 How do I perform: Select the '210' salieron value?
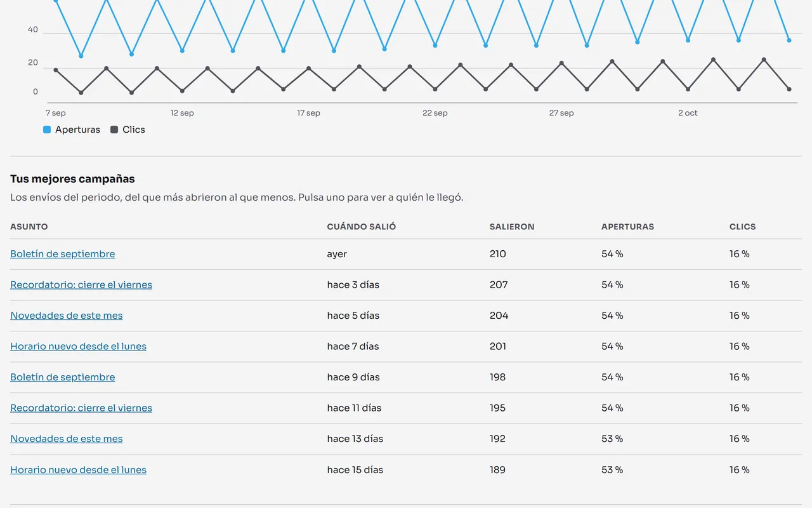click(498, 254)
